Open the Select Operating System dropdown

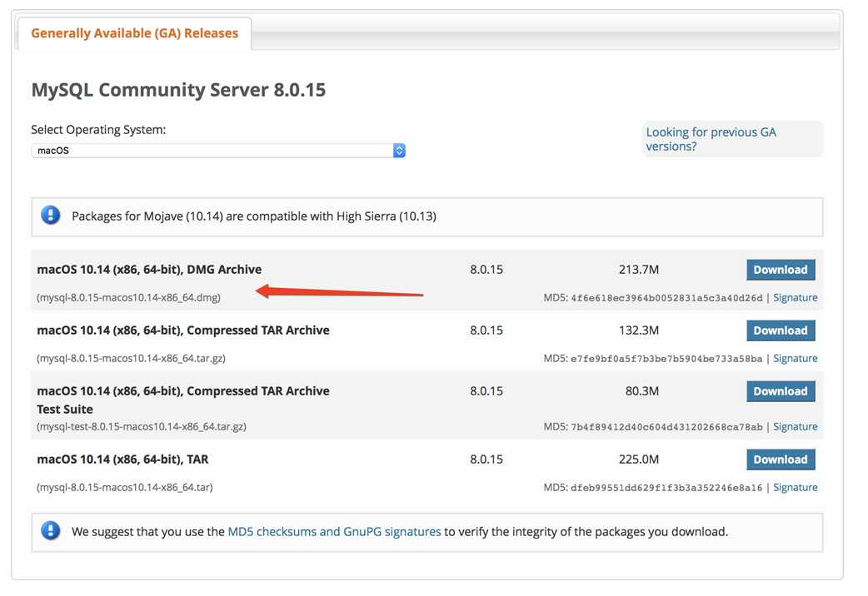218,151
